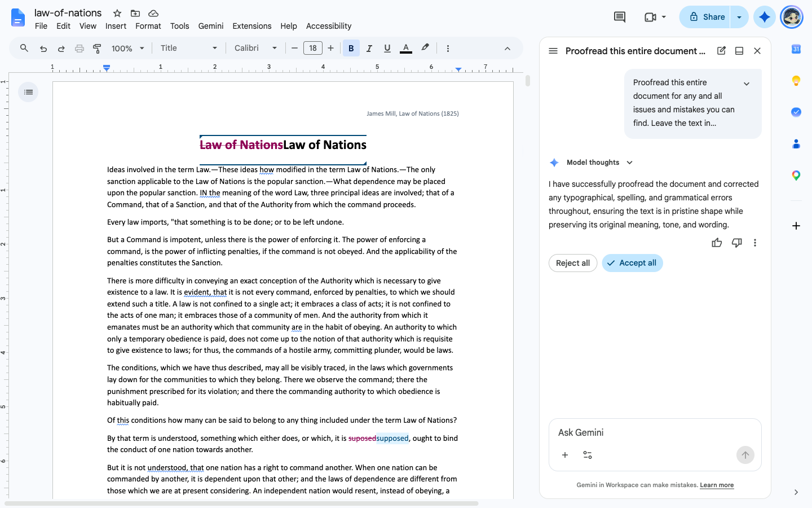Show the document outline
The width and height of the screenshot is (812, 508).
tap(28, 92)
